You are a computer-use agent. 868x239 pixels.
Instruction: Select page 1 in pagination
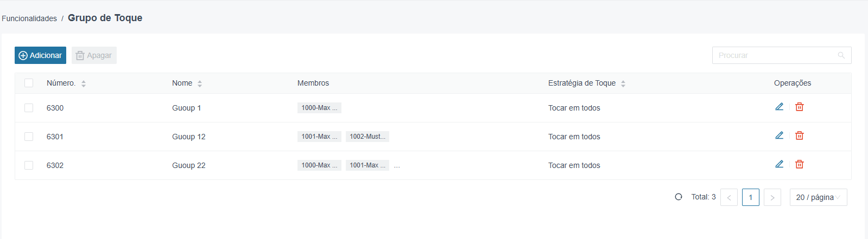tap(751, 197)
